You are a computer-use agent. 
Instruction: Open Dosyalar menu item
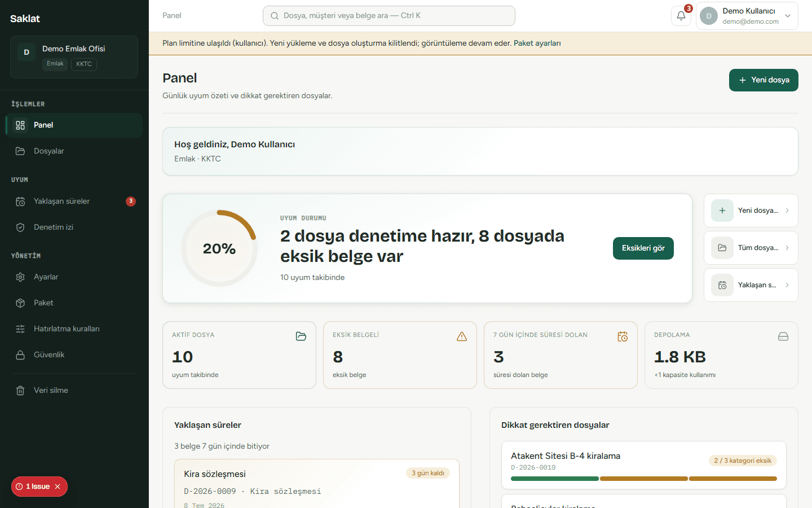click(74, 151)
